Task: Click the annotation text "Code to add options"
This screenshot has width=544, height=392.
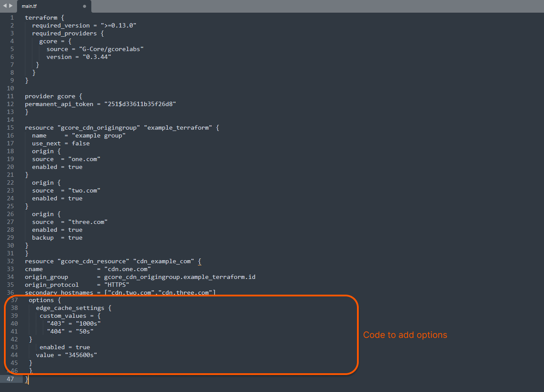Action: pos(405,335)
